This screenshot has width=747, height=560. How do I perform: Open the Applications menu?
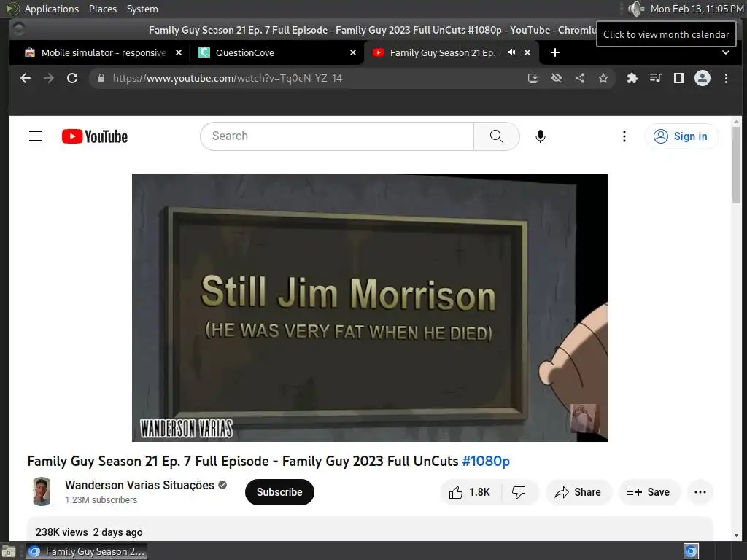point(52,9)
